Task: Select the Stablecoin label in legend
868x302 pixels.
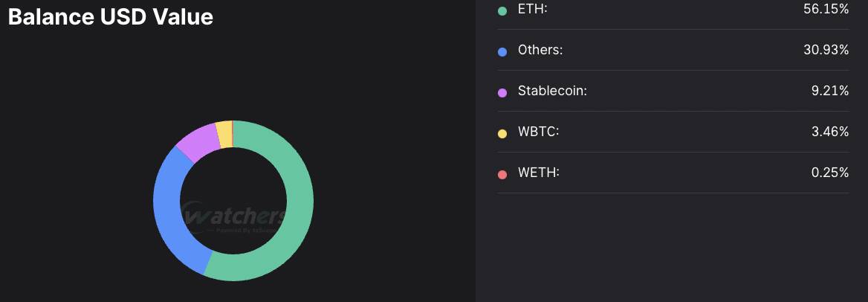Action: pos(552,91)
